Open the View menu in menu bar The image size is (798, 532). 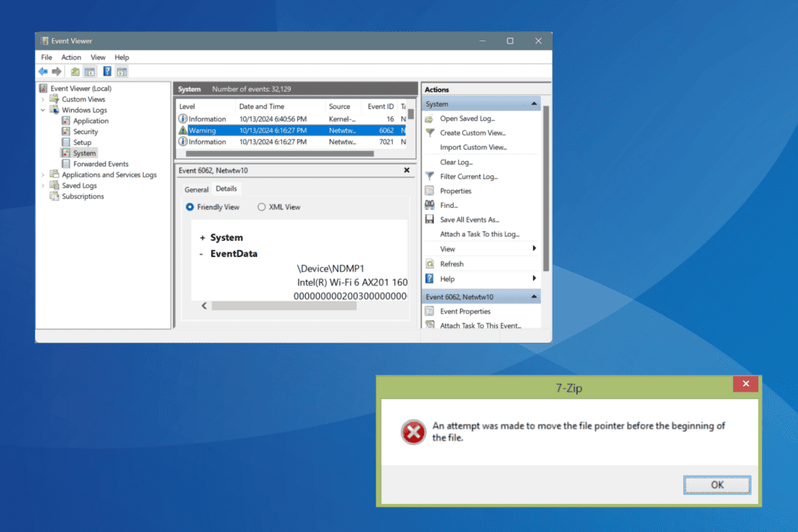point(97,57)
